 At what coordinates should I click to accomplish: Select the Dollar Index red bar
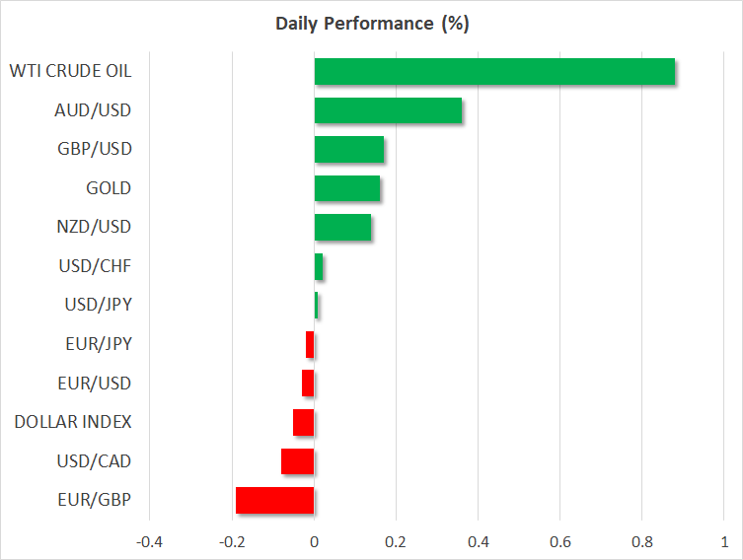pos(303,422)
